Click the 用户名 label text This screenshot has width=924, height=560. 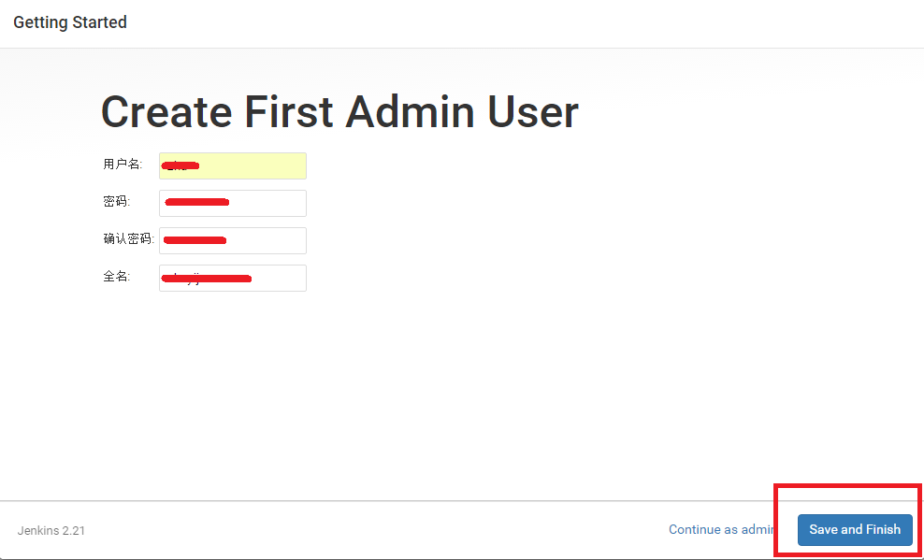click(122, 165)
